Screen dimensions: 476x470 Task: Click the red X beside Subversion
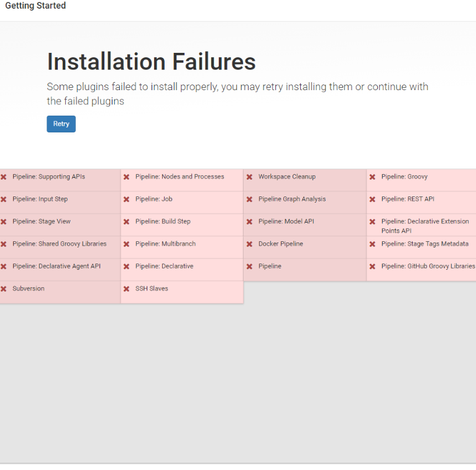pyautogui.click(x=4, y=289)
